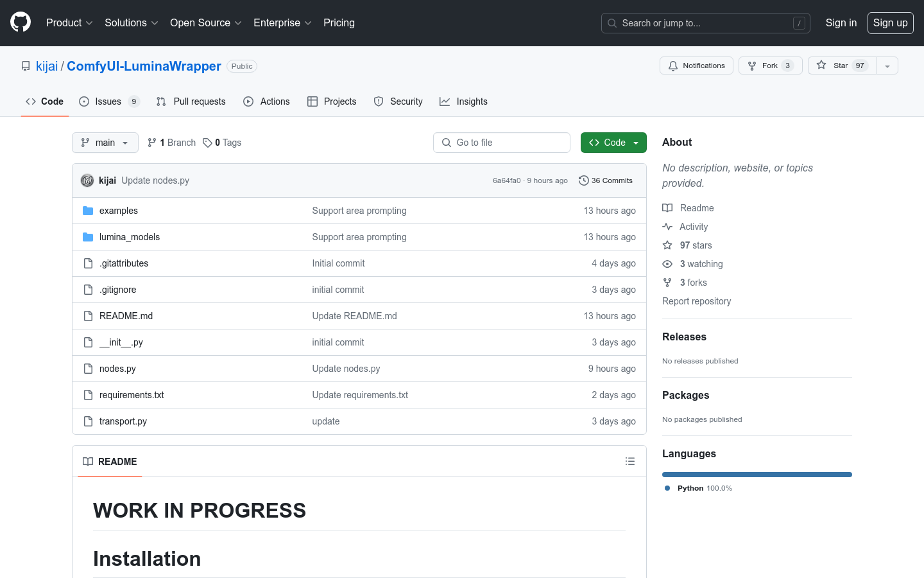Click the .gitattributes file icon
Viewport: 924px width, 578px height.
click(88, 263)
